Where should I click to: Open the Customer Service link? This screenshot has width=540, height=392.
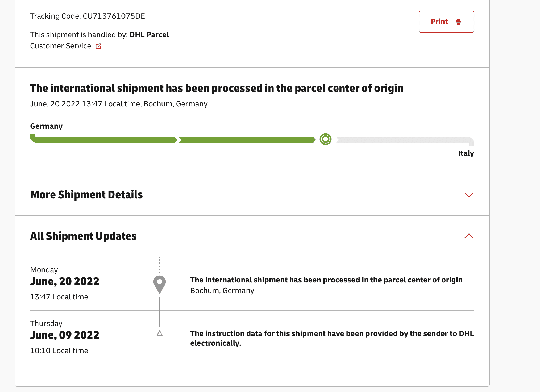point(61,46)
